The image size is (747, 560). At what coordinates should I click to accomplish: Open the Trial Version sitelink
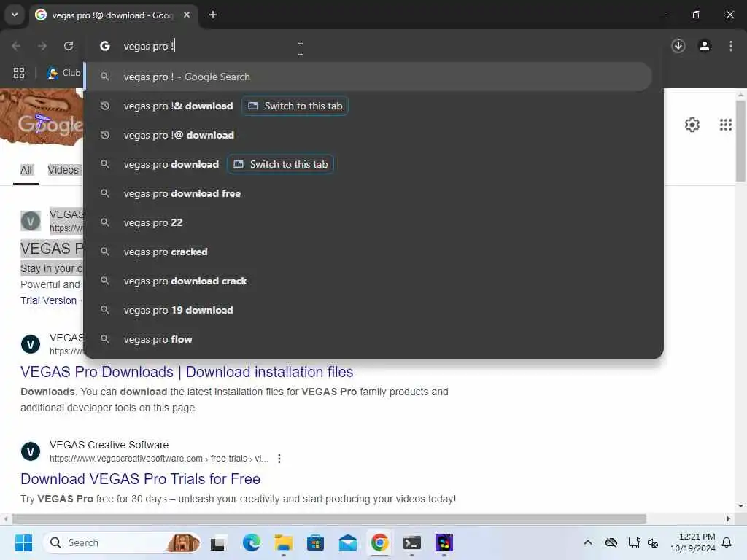(49, 300)
